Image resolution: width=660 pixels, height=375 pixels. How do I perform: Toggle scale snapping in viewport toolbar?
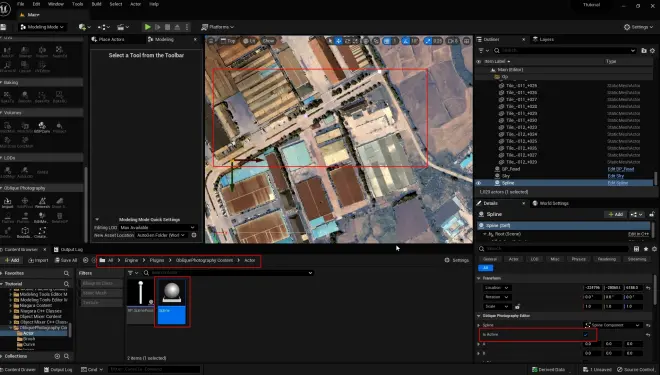[428, 41]
